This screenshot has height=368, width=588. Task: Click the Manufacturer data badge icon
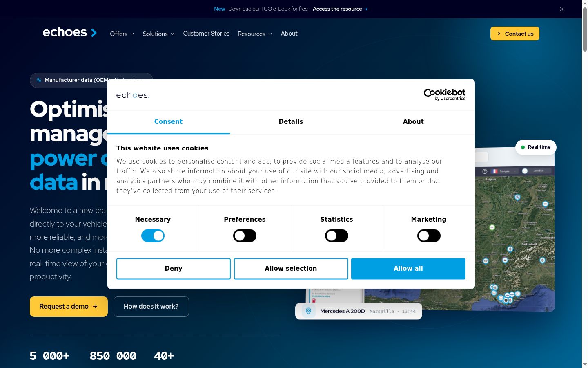[x=39, y=80]
